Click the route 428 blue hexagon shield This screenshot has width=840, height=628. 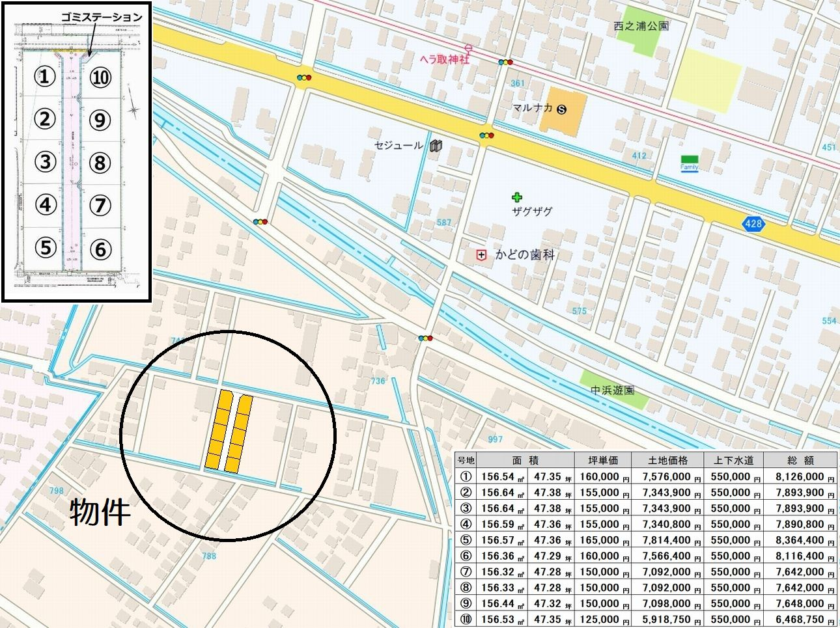pyautogui.click(x=753, y=224)
